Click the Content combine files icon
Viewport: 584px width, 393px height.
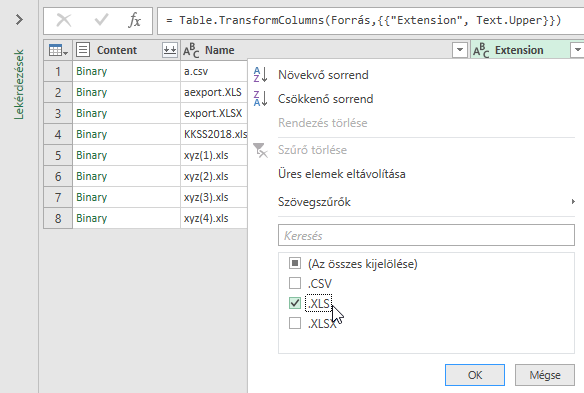(x=169, y=50)
